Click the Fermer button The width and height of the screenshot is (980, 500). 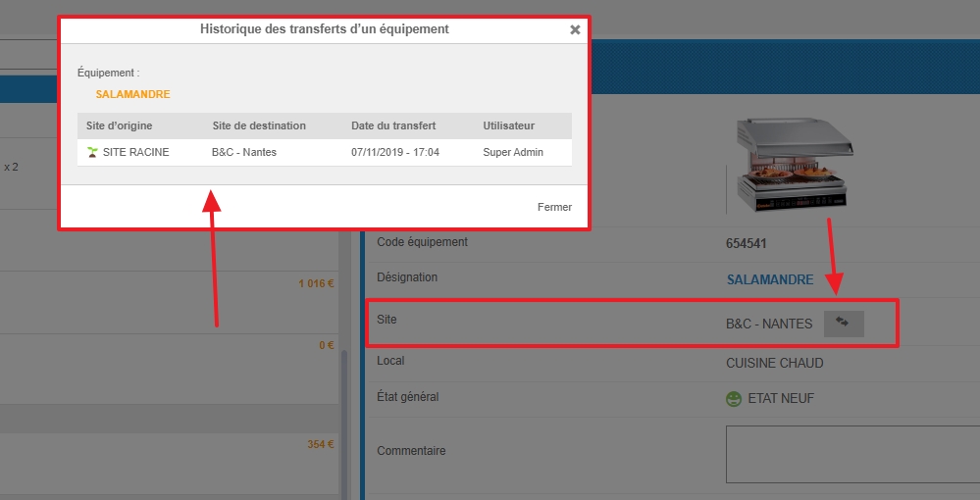[x=554, y=207]
